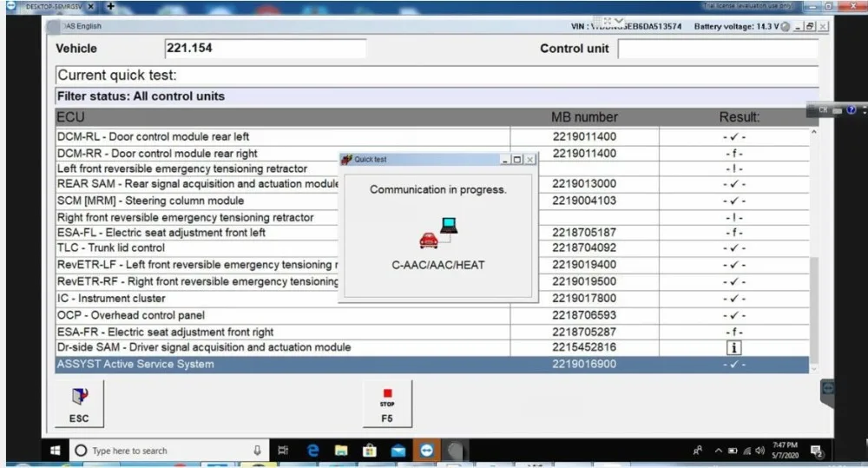Open Mail app from taskbar
Image resolution: width=868 pixels, height=468 pixels.
click(x=398, y=451)
